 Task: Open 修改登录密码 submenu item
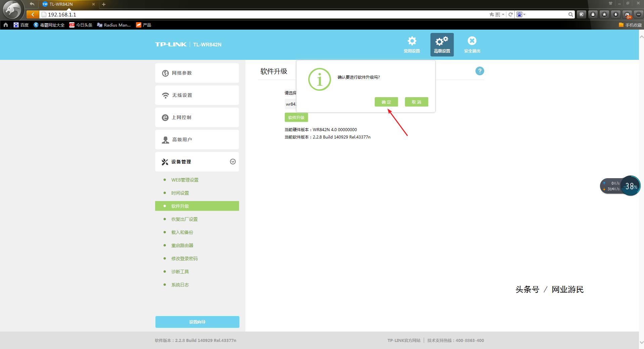tap(184, 259)
